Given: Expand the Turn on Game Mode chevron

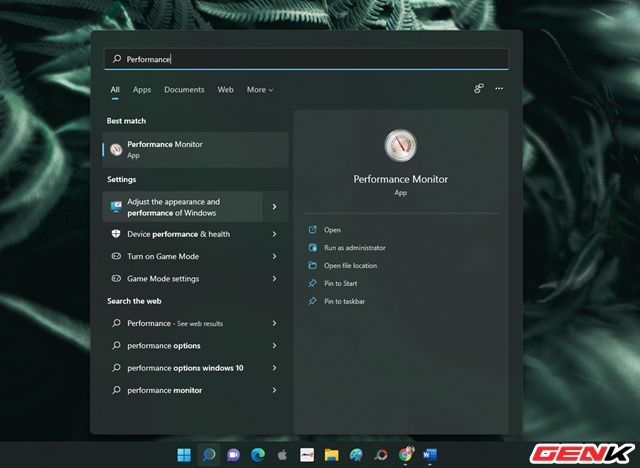Looking at the screenshot, I should (275, 256).
